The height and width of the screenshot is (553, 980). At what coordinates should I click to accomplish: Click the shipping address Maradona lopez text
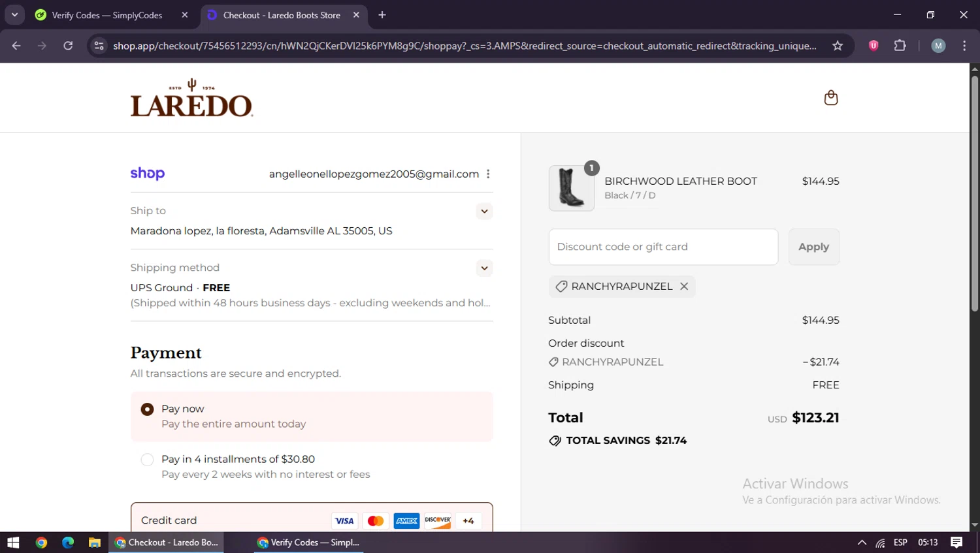pos(261,231)
